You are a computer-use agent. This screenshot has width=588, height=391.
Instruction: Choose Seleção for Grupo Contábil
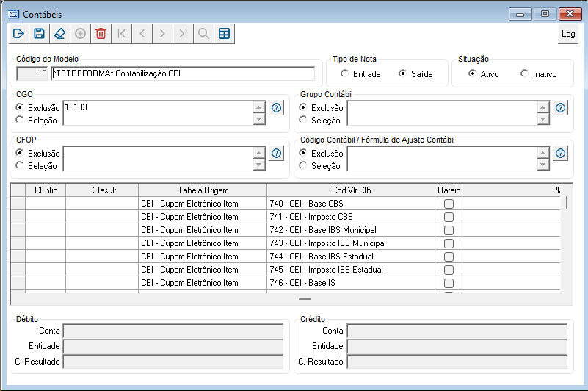click(x=320, y=121)
